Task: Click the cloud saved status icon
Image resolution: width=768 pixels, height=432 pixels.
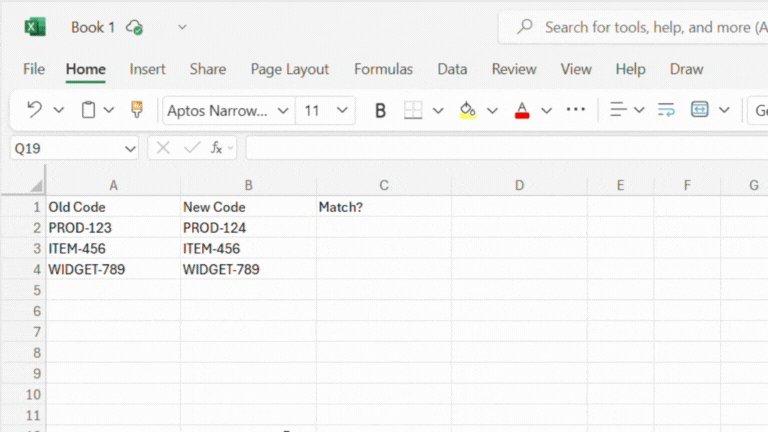Action: [134, 27]
